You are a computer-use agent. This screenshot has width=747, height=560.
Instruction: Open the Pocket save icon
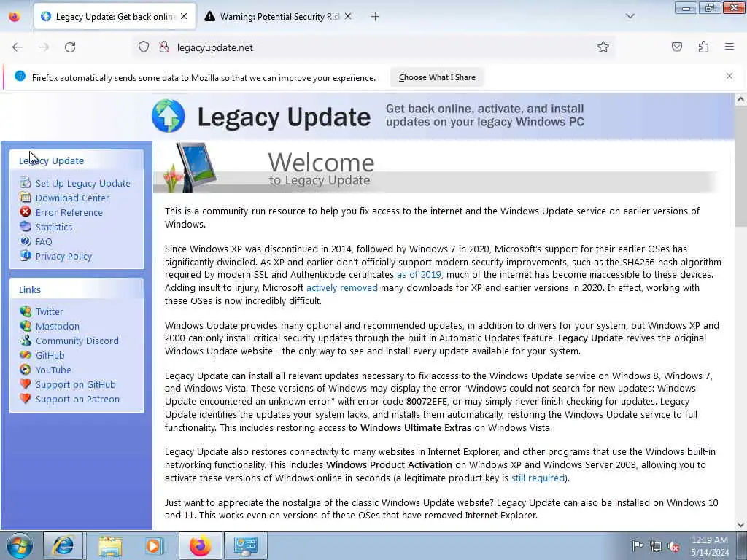click(677, 47)
